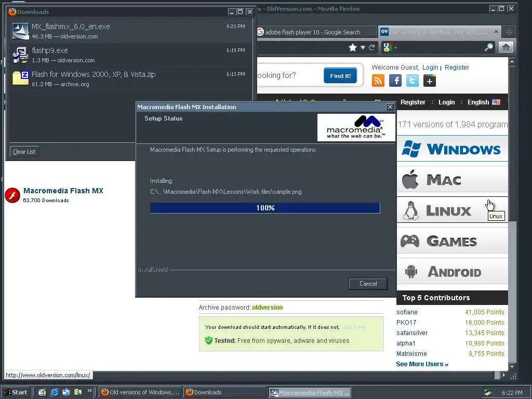
Task: Click vertical scrollbar down arrow
Action: (x=512, y=367)
